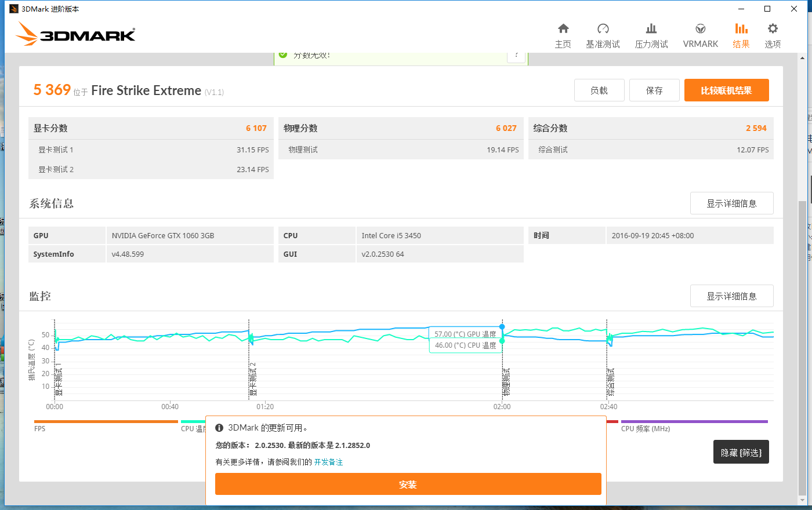Click the 3DMARK logo at top left
Image resolution: width=812 pixels, height=510 pixels.
click(x=75, y=33)
